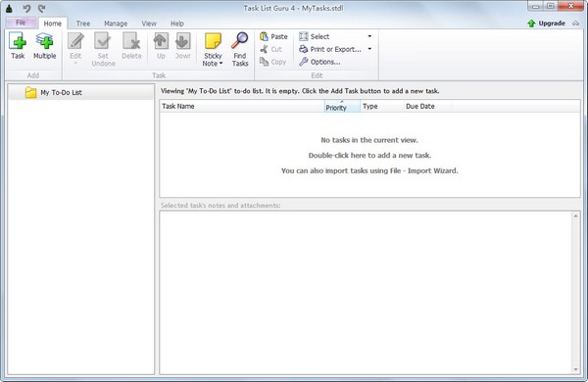Open Options with the wrench icon
Screen dimensions: 588x382
point(319,62)
